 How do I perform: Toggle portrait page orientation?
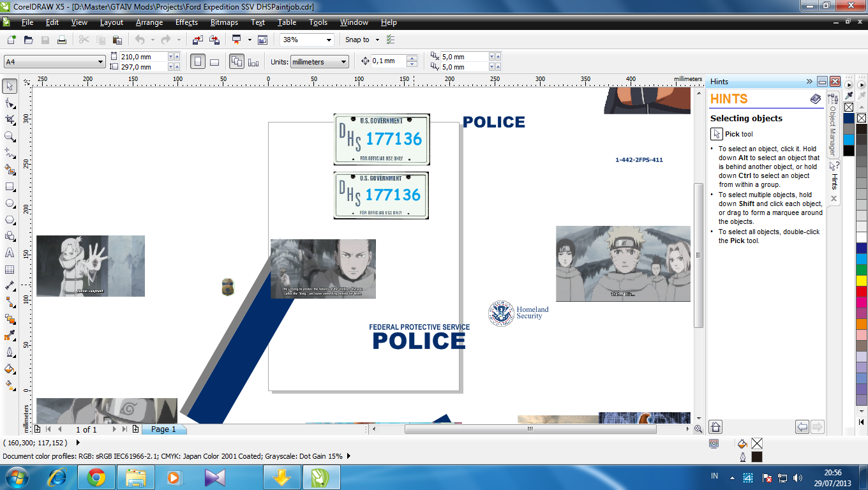pos(198,62)
